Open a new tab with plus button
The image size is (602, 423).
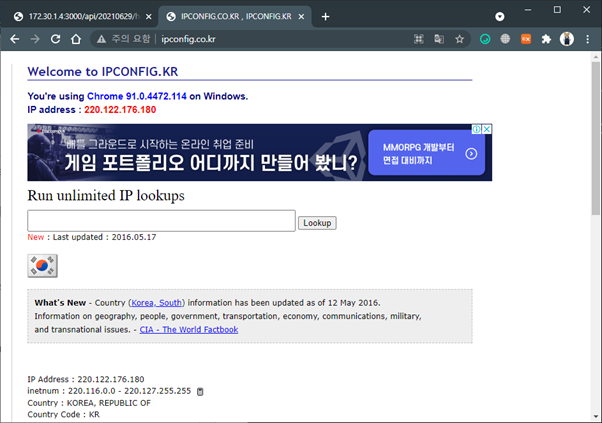click(325, 17)
